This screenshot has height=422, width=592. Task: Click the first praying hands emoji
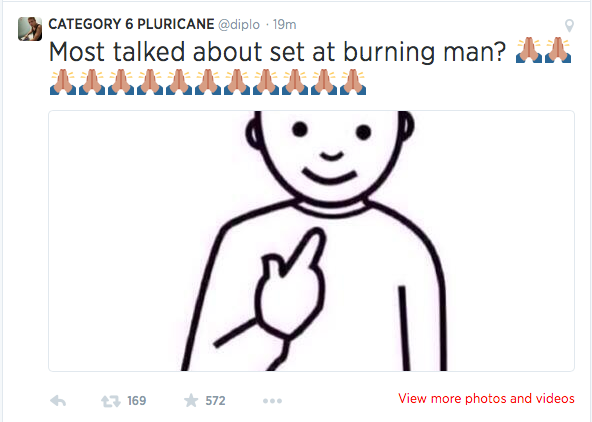coord(529,50)
